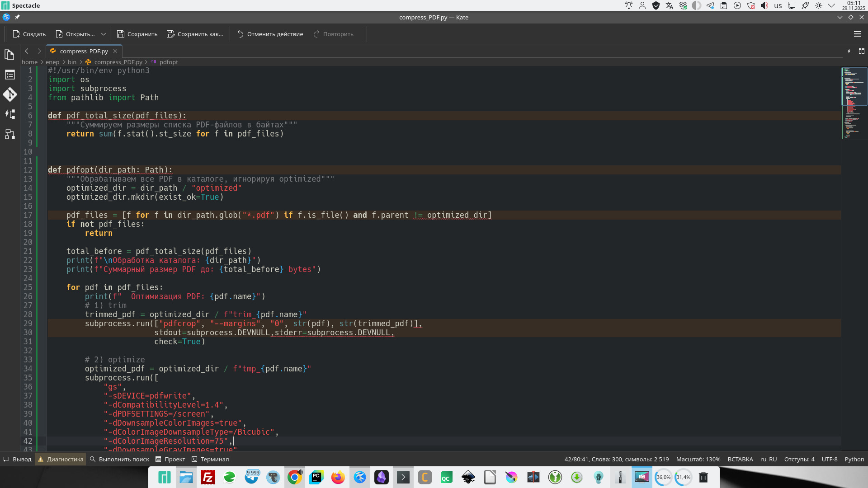Open the Git sidebar panel icon
This screenshot has width=868, height=488.
pyautogui.click(x=9, y=94)
